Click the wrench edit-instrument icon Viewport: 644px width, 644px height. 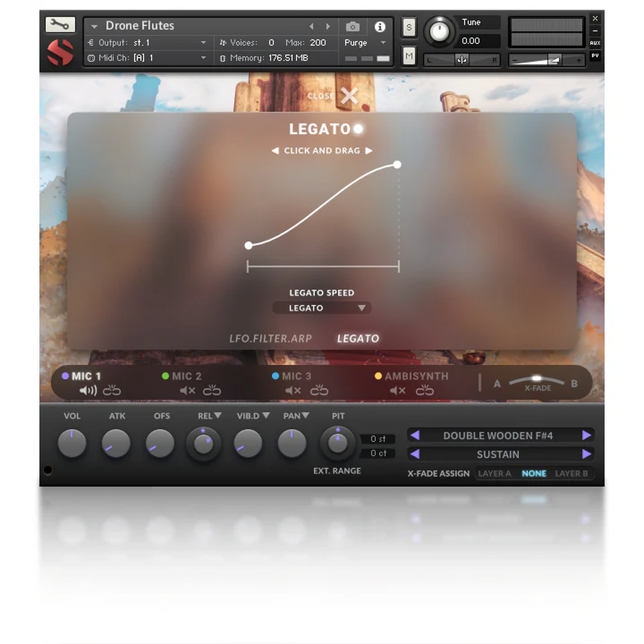(x=60, y=25)
